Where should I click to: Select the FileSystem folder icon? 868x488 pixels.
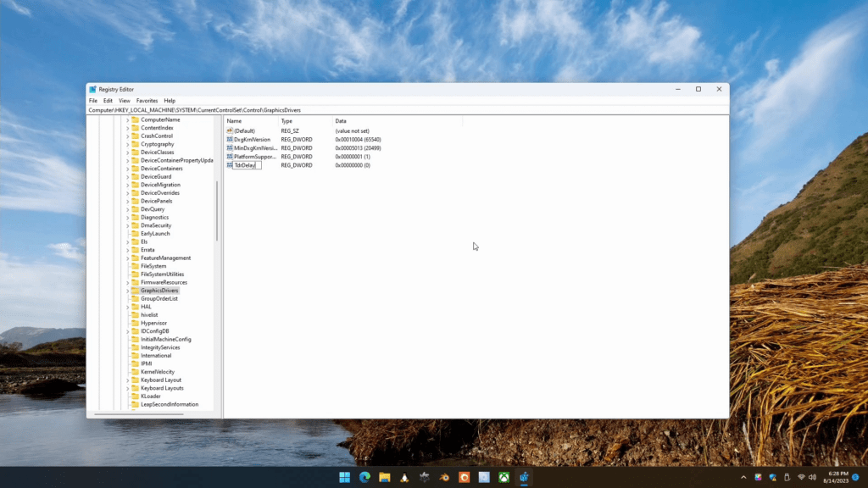point(135,266)
